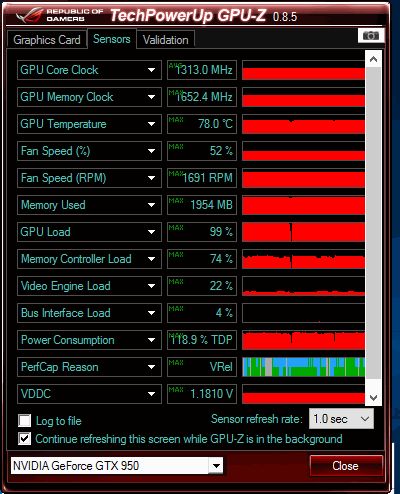Screen dimensions: 400x494
Task: Expand the Memory Controller Load dropdown
Action: pyautogui.click(x=89, y=259)
